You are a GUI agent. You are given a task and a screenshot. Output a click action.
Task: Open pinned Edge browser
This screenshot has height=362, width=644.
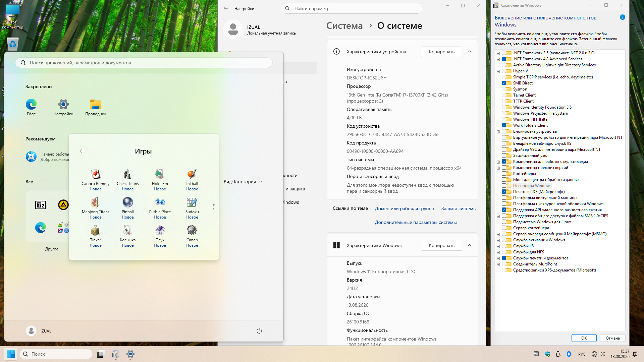pos(31,107)
